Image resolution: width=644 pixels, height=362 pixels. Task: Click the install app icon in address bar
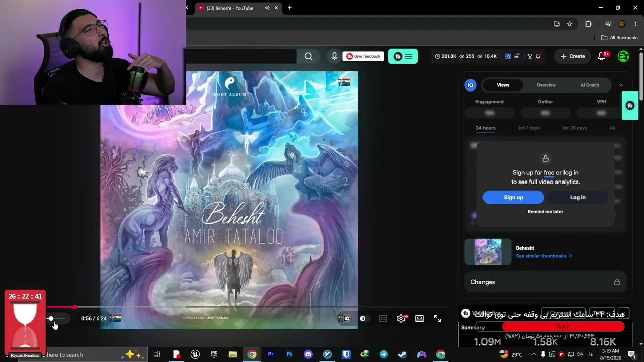(x=557, y=24)
